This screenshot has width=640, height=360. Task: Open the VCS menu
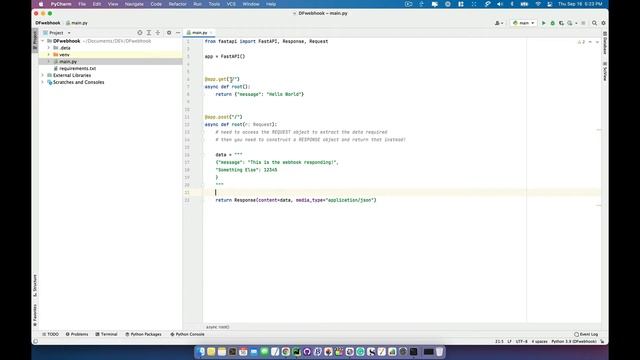click(231, 4)
